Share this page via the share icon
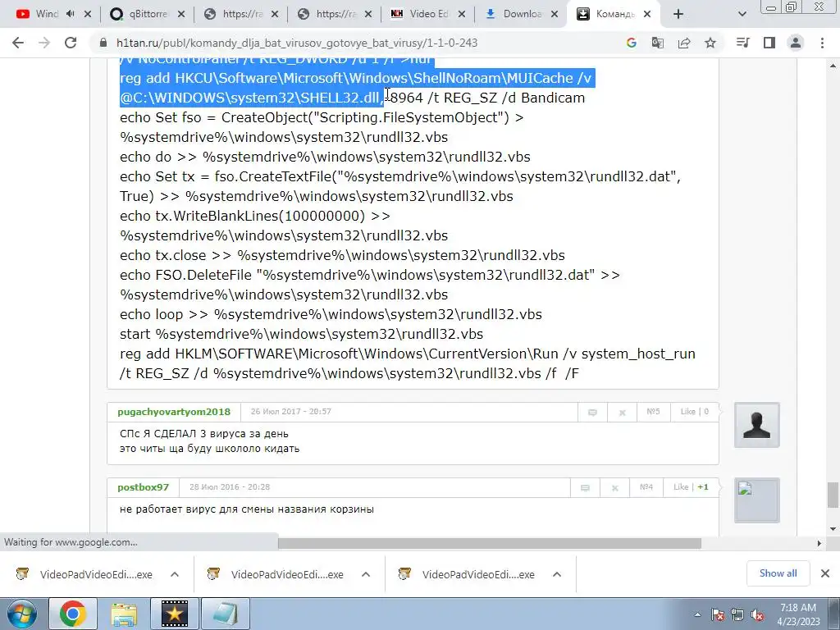This screenshot has width=840, height=630. pyautogui.click(x=684, y=43)
